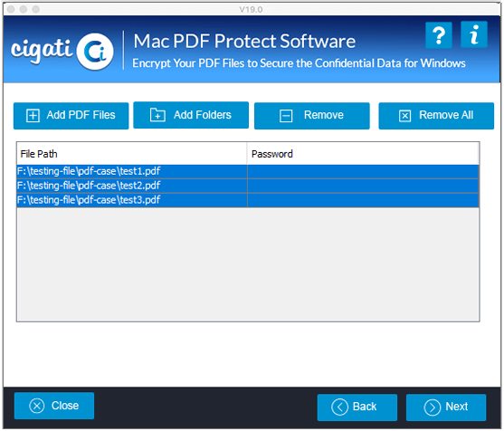
Task: Click the password cell for test3.pdf
Action: [363, 200]
